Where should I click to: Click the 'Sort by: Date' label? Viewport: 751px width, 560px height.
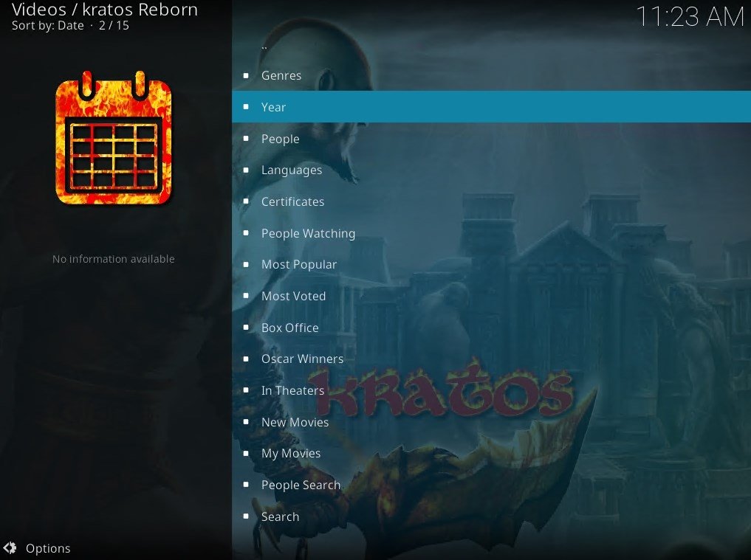pos(47,25)
